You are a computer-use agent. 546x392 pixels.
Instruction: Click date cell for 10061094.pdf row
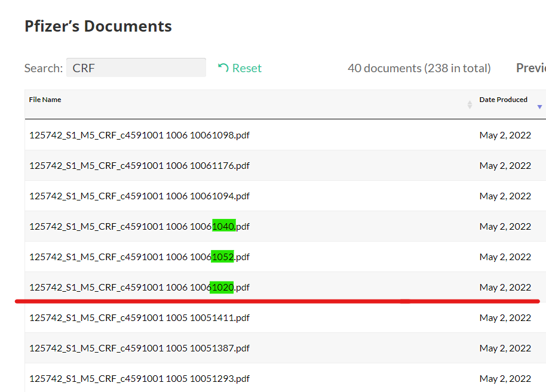pyautogui.click(x=505, y=196)
